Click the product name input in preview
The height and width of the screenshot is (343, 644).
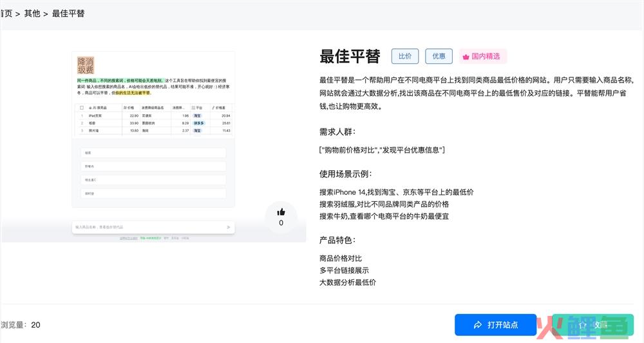pyautogui.click(x=148, y=227)
